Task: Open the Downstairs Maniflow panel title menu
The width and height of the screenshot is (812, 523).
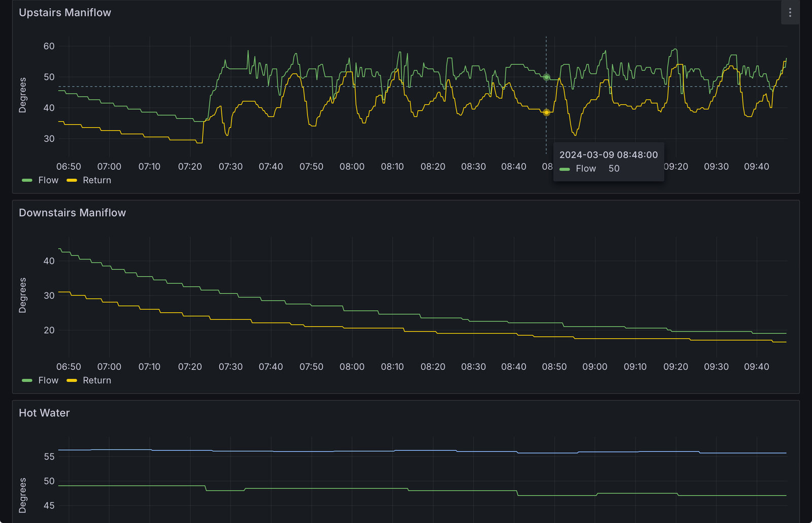Action: click(x=72, y=213)
